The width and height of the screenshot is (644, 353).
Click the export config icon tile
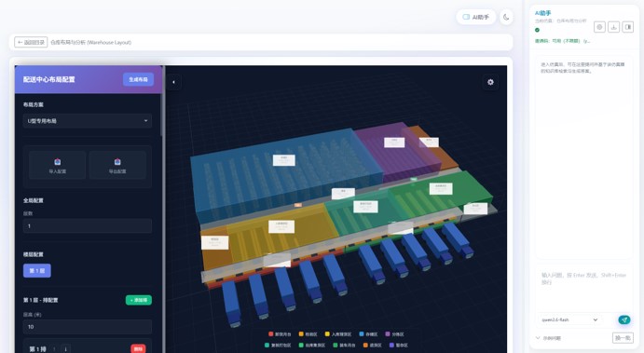(x=117, y=165)
